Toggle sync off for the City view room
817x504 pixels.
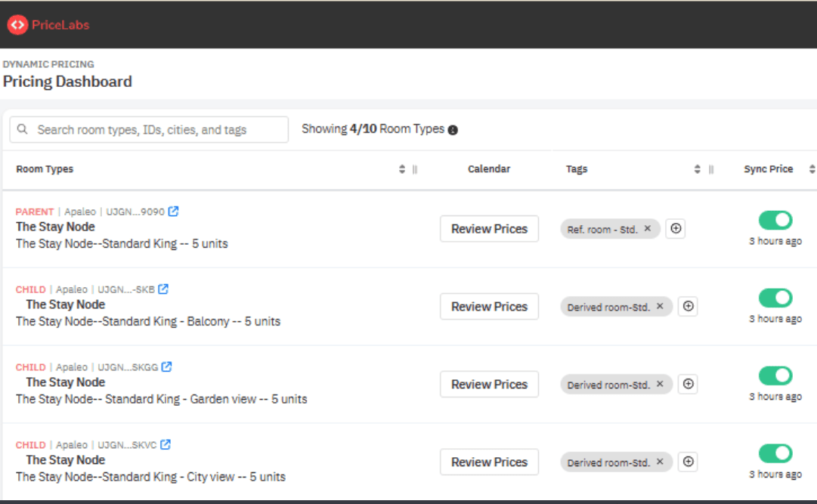(775, 453)
